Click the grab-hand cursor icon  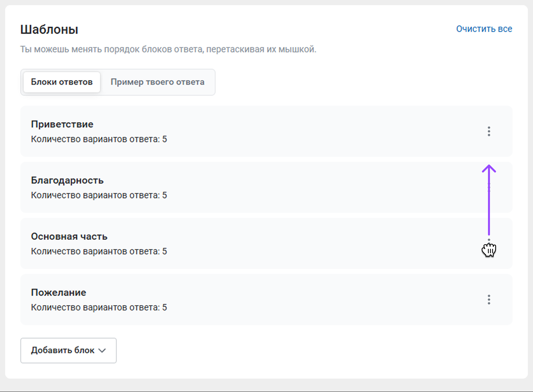click(x=489, y=250)
